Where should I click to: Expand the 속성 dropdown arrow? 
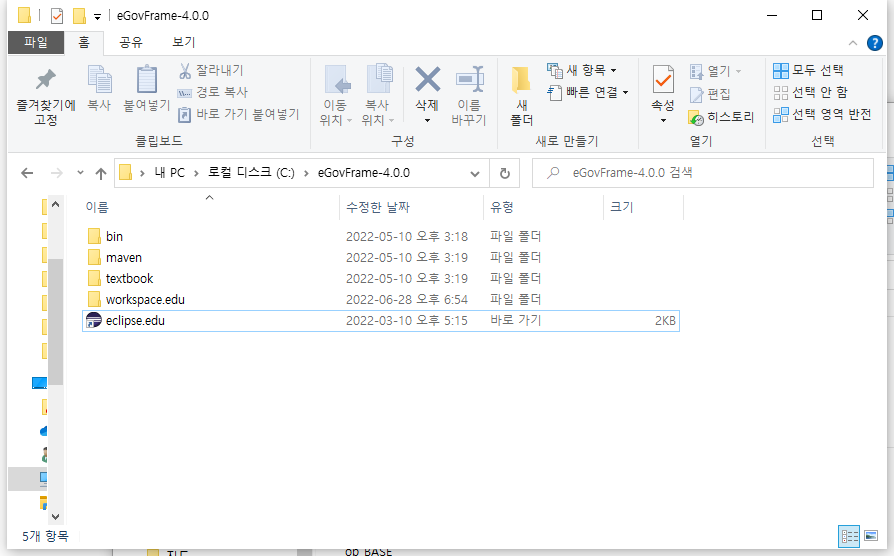click(663, 121)
